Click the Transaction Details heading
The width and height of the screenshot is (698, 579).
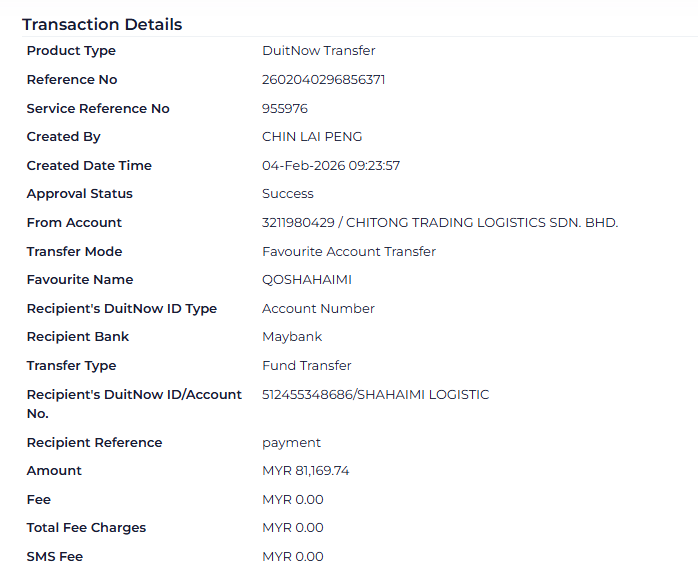pyautogui.click(x=102, y=24)
